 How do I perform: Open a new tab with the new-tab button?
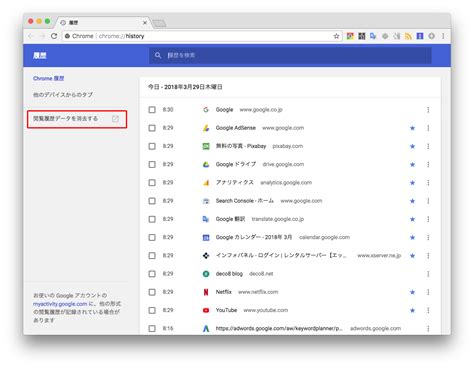click(159, 23)
